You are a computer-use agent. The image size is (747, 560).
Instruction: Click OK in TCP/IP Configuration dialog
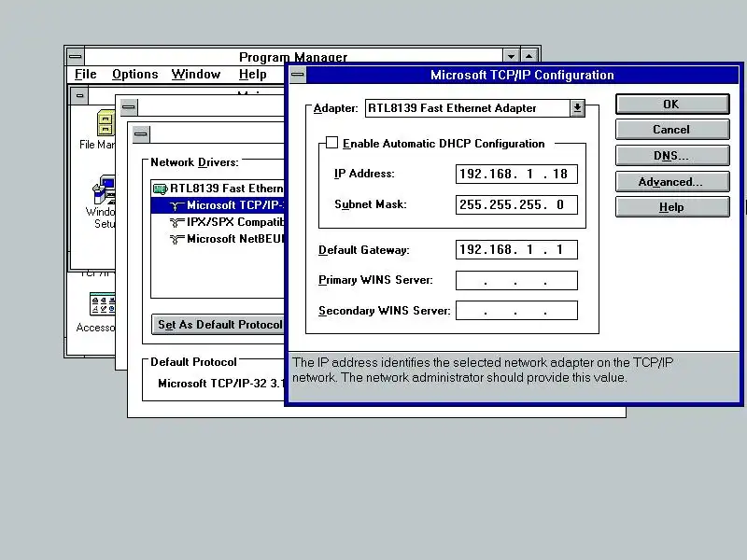(672, 104)
